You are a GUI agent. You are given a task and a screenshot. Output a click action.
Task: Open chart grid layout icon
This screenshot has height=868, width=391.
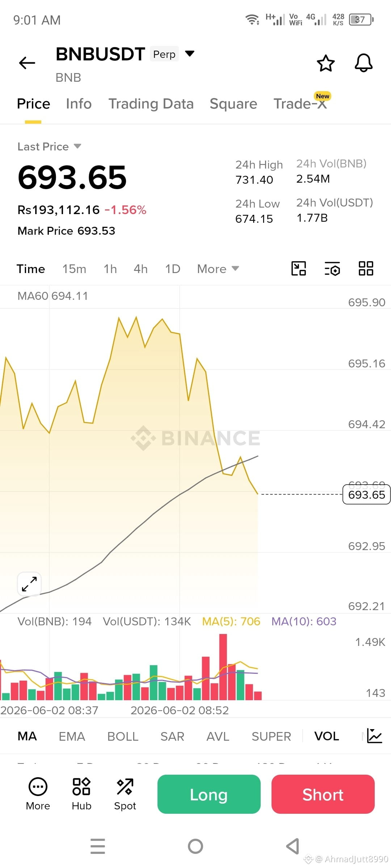click(x=366, y=268)
